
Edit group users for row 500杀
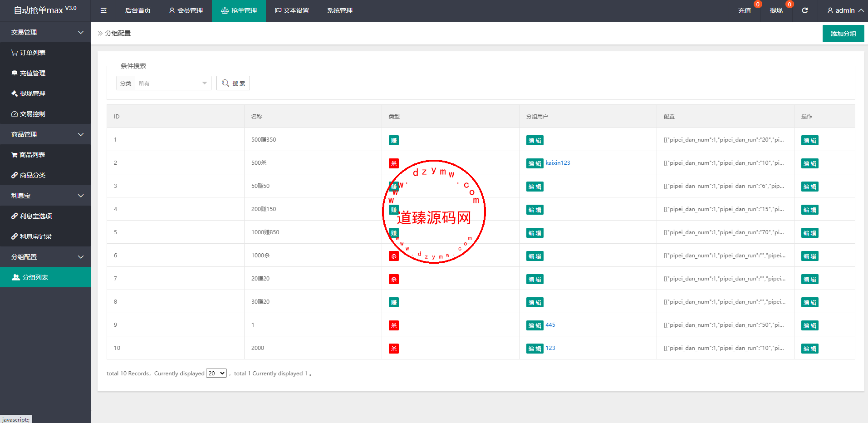[x=535, y=163]
